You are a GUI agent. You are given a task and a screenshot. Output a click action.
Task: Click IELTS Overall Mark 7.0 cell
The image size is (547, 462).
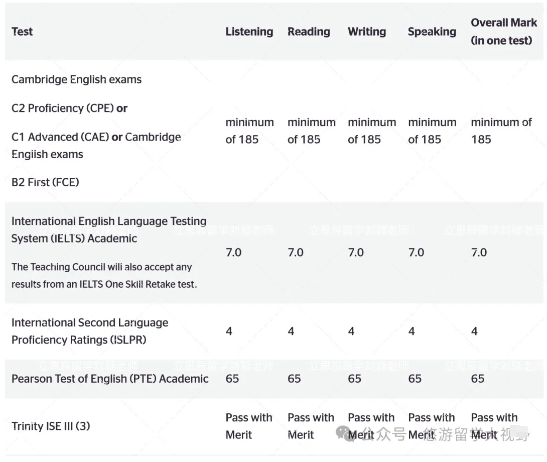click(479, 252)
